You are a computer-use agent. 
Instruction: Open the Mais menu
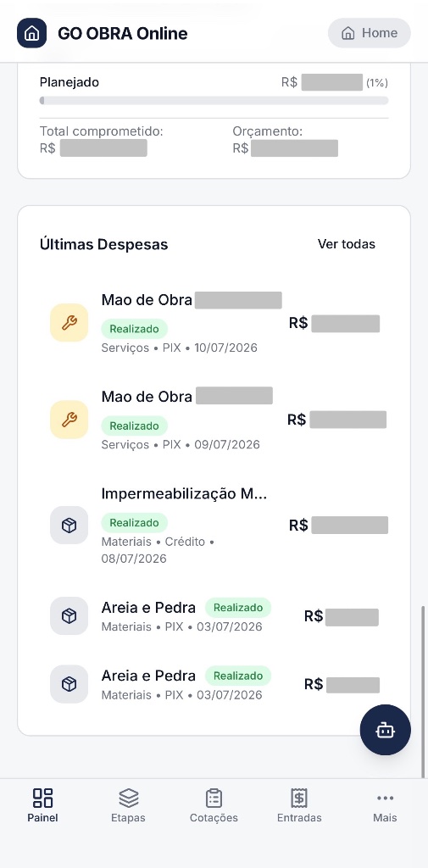(x=385, y=805)
